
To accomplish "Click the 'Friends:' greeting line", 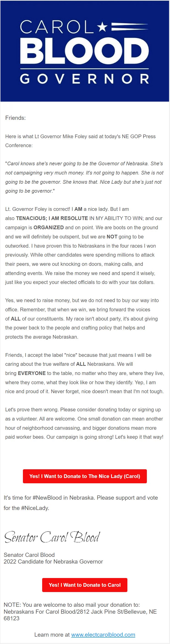I will coord(15,118).
